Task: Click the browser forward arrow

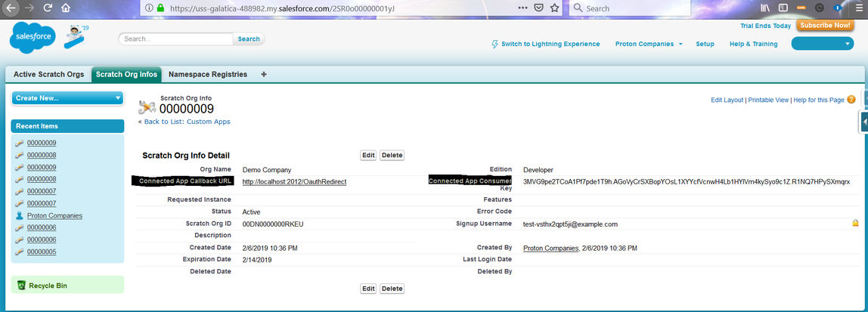Action: tap(29, 8)
